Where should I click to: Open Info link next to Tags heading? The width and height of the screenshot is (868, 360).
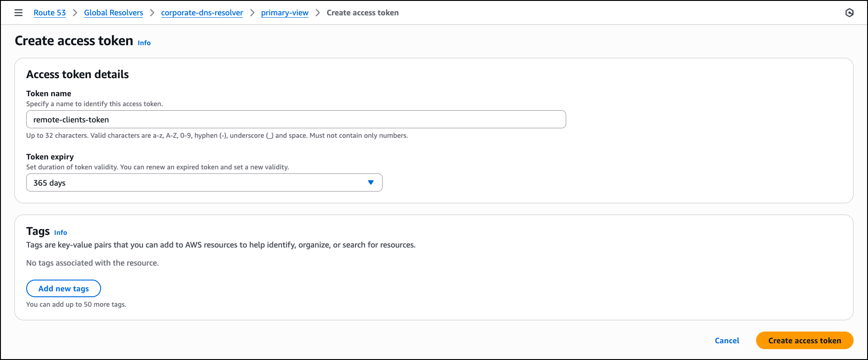click(60, 233)
